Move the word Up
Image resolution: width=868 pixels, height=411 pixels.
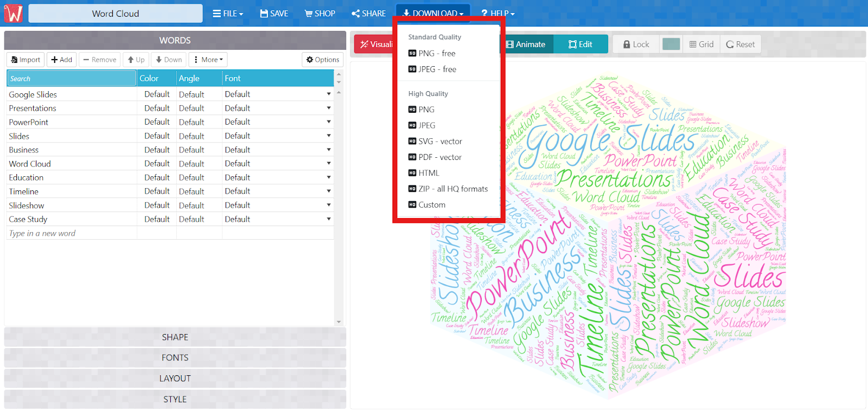click(x=136, y=60)
